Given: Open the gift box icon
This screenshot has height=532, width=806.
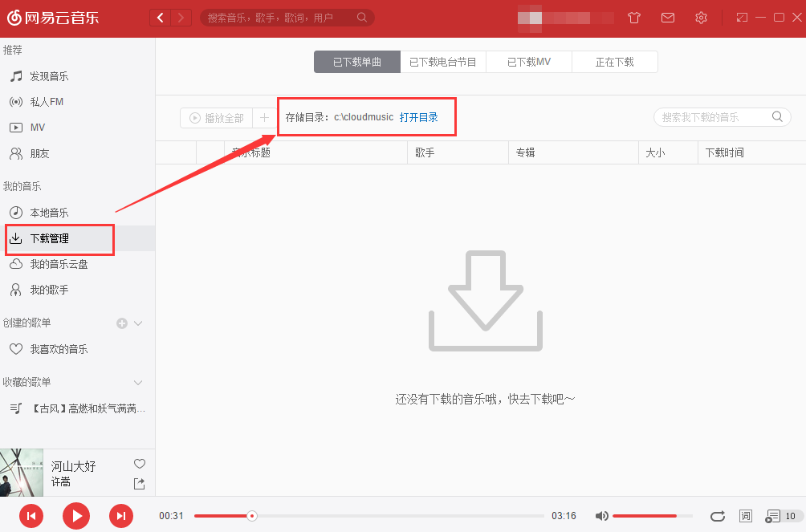Looking at the screenshot, I should [633, 17].
